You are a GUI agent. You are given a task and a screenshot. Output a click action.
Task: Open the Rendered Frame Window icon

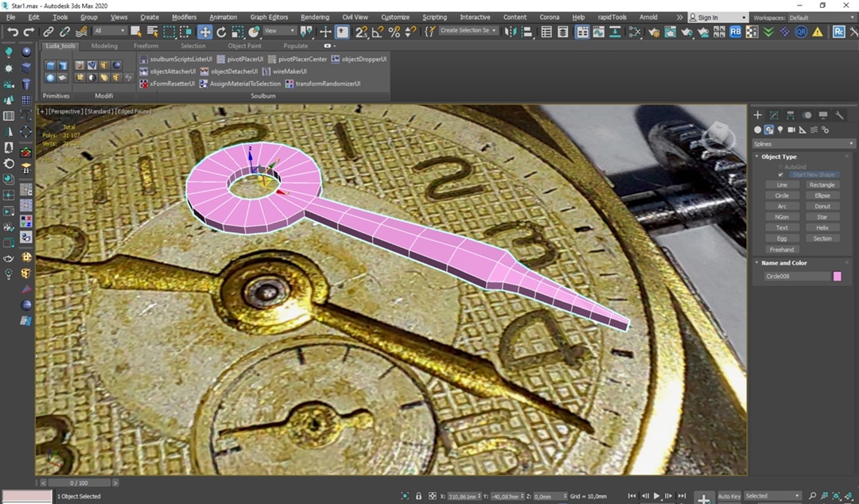click(x=670, y=32)
